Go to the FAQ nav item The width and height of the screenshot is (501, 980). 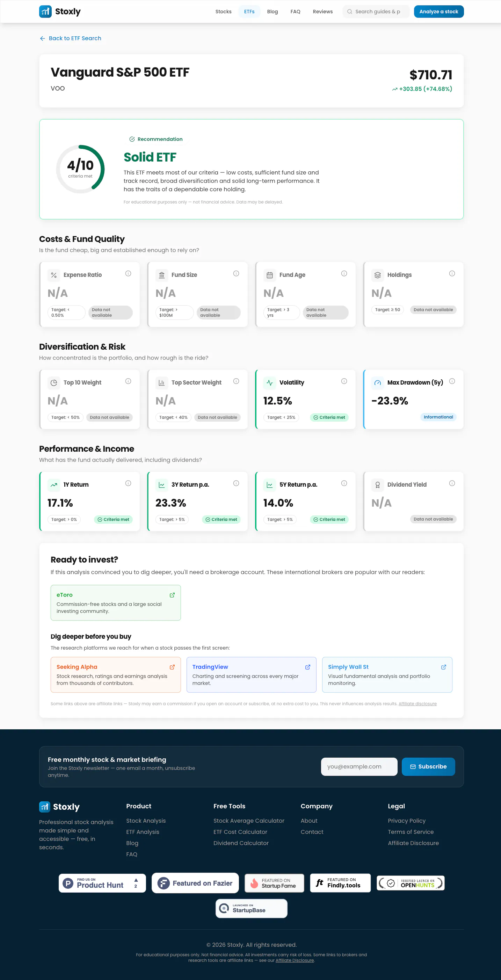295,12
